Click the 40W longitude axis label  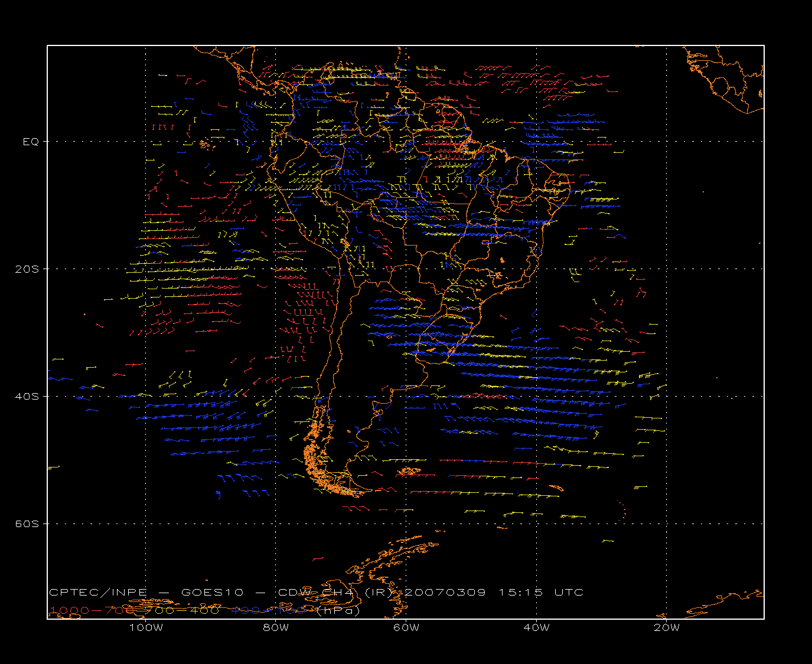coord(536,627)
